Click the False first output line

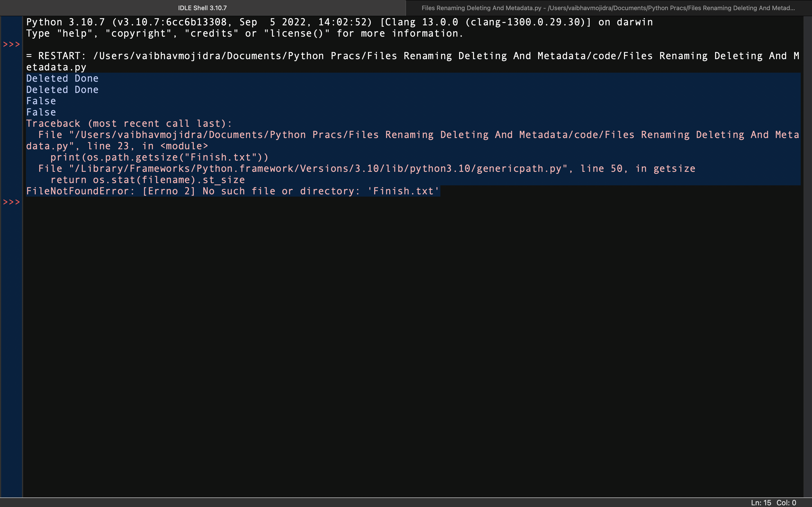tap(41, 101)
